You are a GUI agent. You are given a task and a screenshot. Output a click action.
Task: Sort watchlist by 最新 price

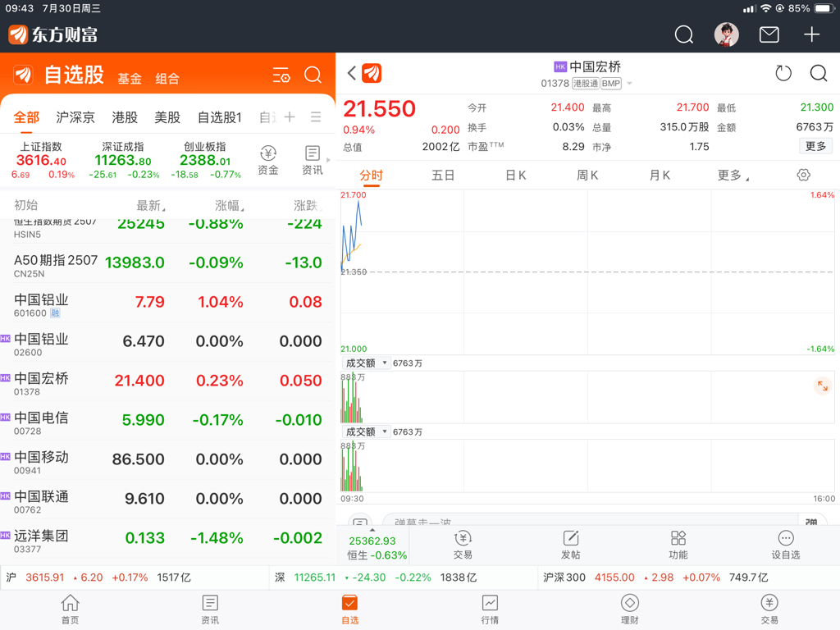[x=151, y=205]
